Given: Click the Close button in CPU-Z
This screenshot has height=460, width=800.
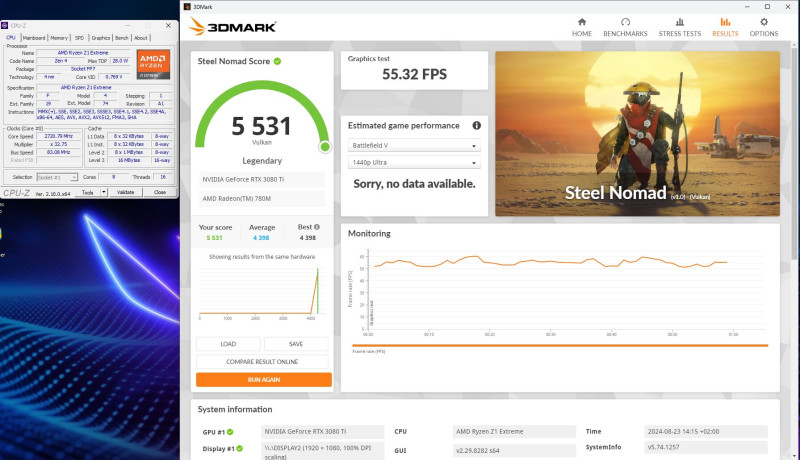Looking at the screenshot, I should 160,192.
